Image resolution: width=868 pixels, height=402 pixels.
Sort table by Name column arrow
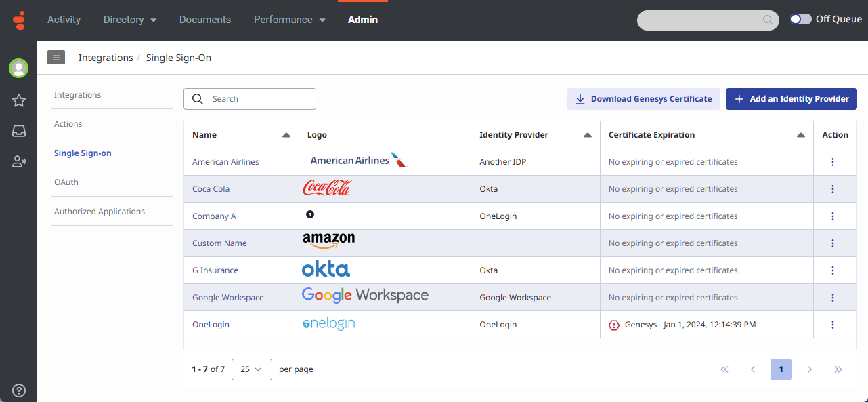coord(286,135)
